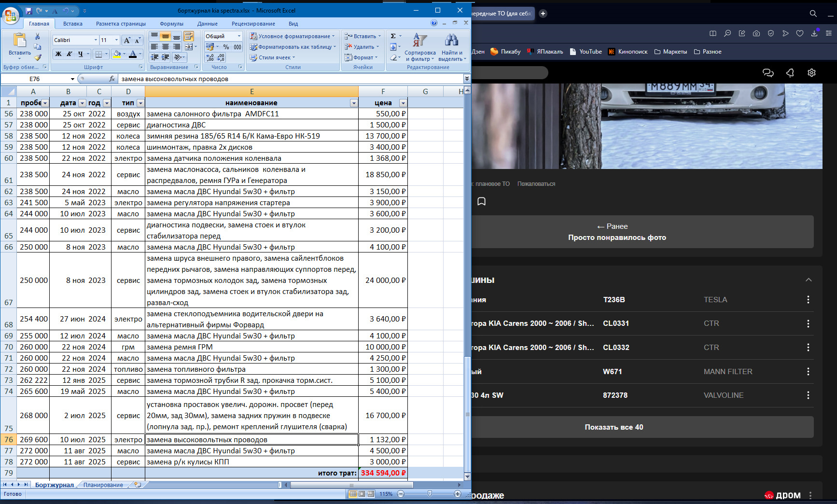Increase decimal places in Excel
Screen dimensions: 837x504
(210, 57)
